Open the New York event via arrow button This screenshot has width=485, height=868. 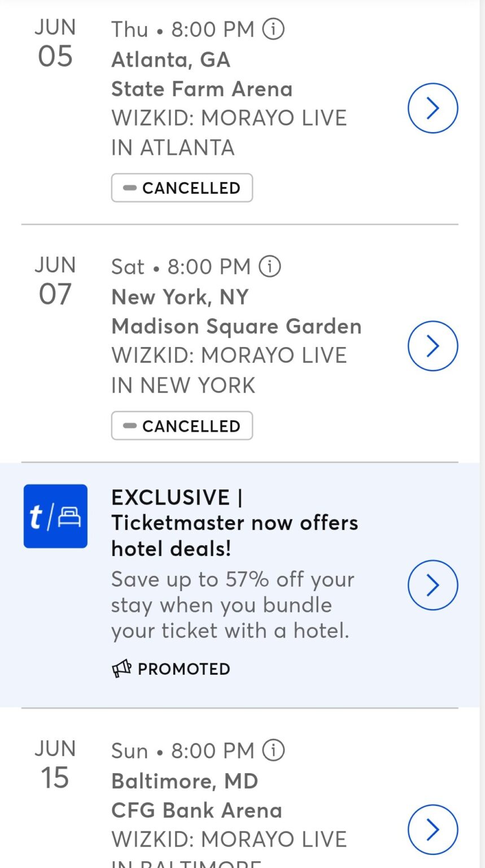click(432, 346)
